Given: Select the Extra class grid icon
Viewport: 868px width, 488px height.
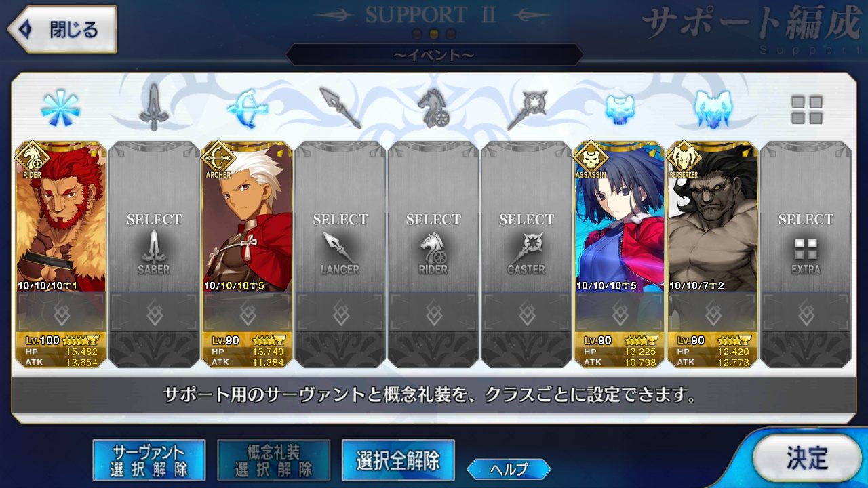Looking at the screenshot, I should (806, 110).
